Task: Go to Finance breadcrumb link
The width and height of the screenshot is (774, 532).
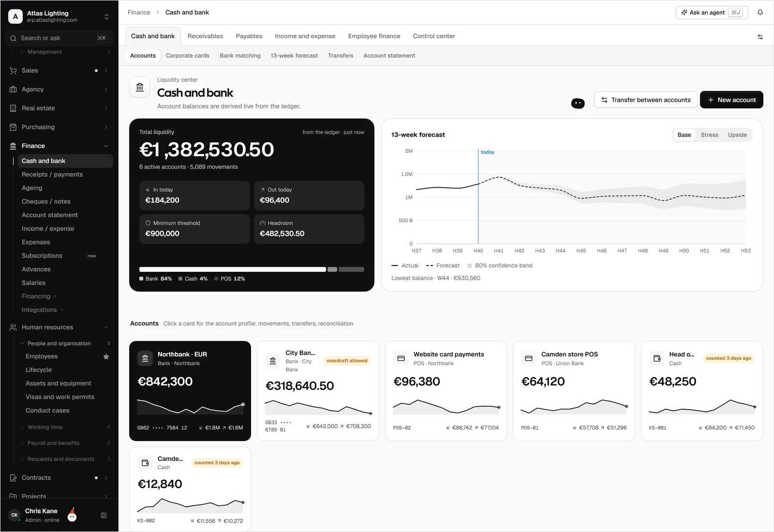Action: (139, 13)
